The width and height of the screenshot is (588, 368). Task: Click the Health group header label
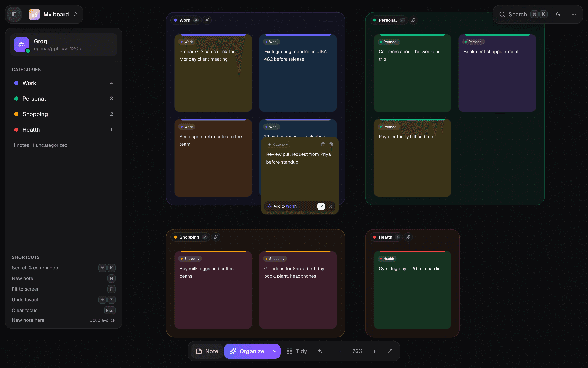click(386, 237)
